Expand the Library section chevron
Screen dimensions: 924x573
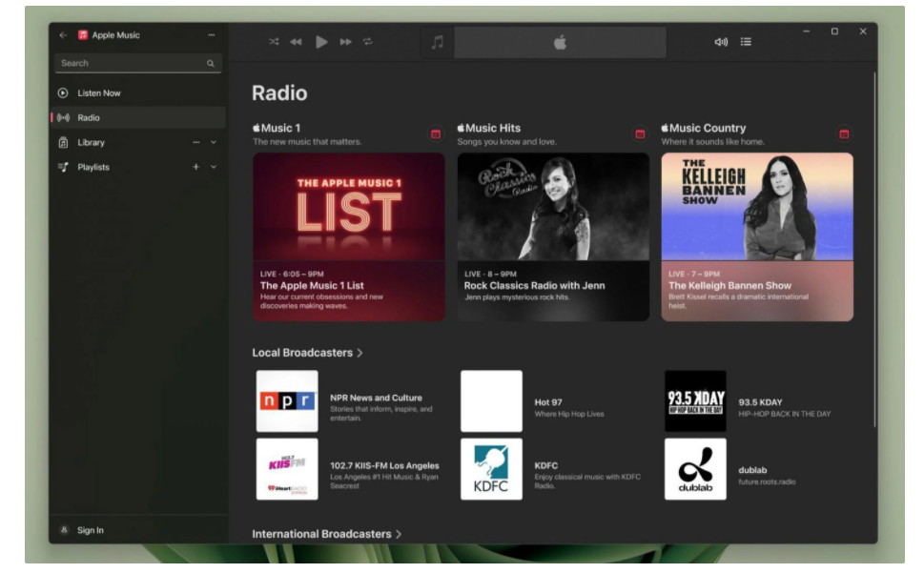point(214,142)
